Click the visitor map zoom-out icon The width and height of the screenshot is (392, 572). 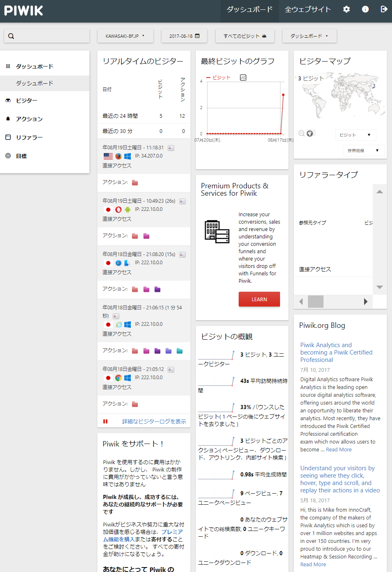301,133
